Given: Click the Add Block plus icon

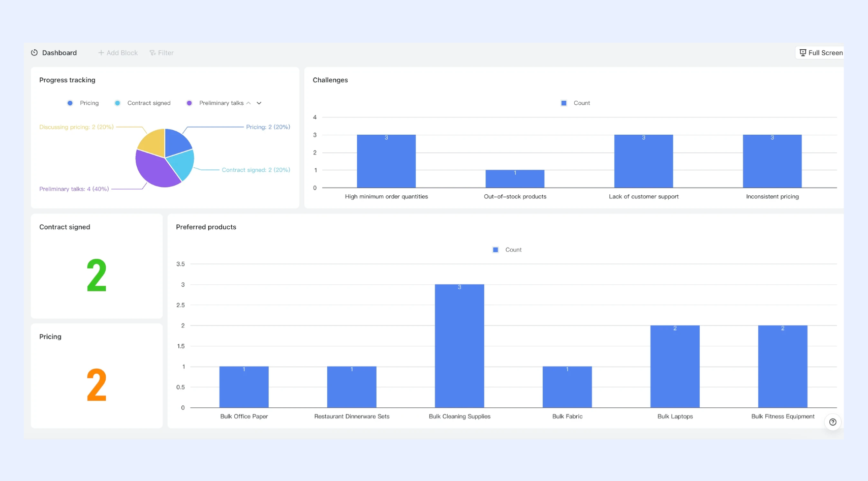Looking at the screenshot, I should [101, 53].
